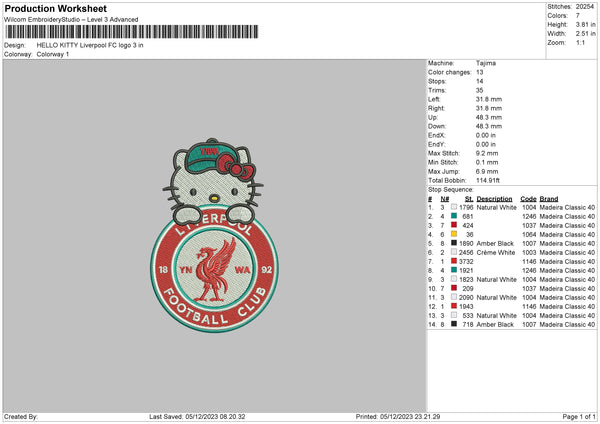Click the Last Saved timestamp in footer
Screen dimensions: 600x424
(197, 416)
